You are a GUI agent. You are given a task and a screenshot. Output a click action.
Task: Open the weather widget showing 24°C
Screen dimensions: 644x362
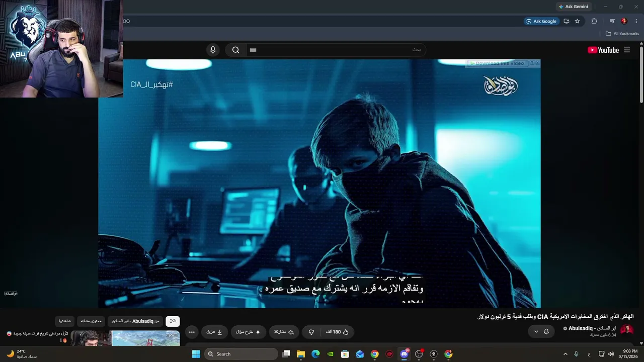tap(22, 354)
